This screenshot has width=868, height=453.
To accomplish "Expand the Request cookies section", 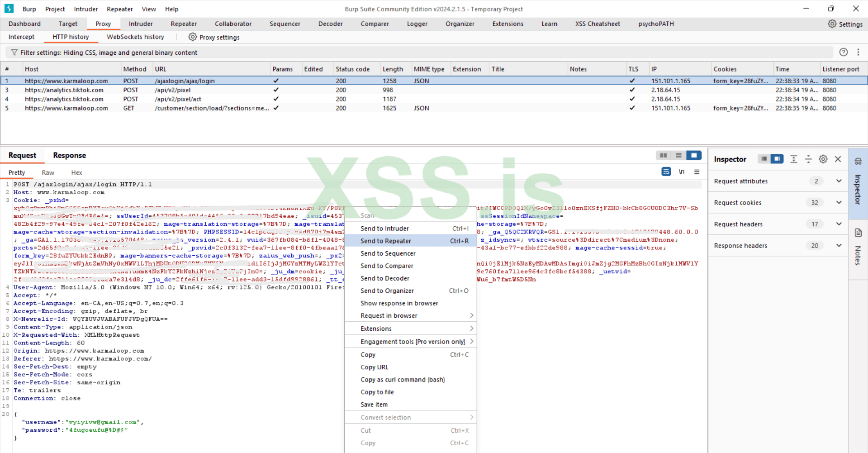I will point(839,203).
